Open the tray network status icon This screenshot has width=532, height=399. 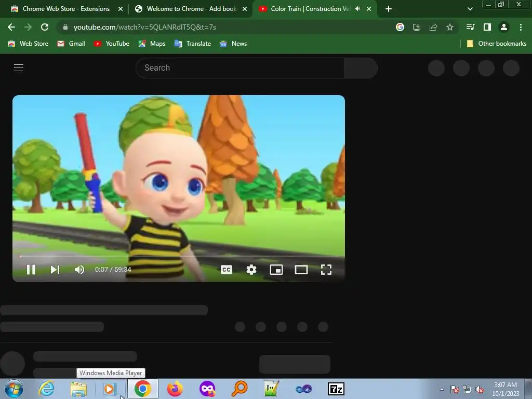(467, 389)
